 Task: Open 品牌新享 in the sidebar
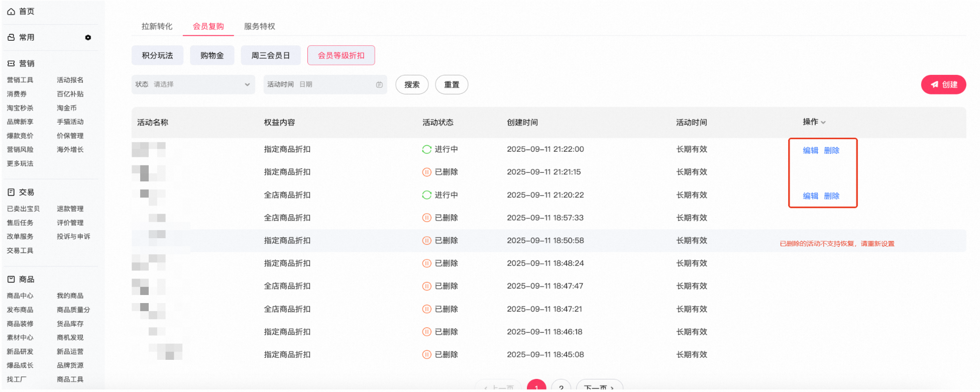coord(20,122)
